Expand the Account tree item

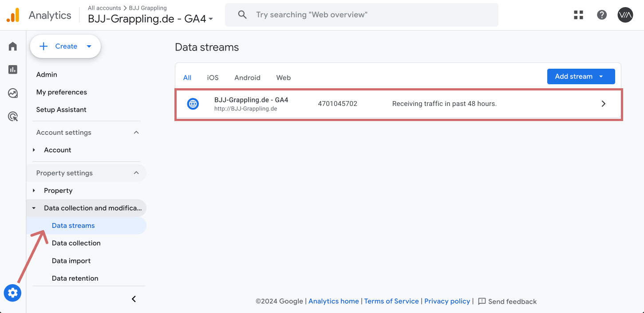click(34, 150)
